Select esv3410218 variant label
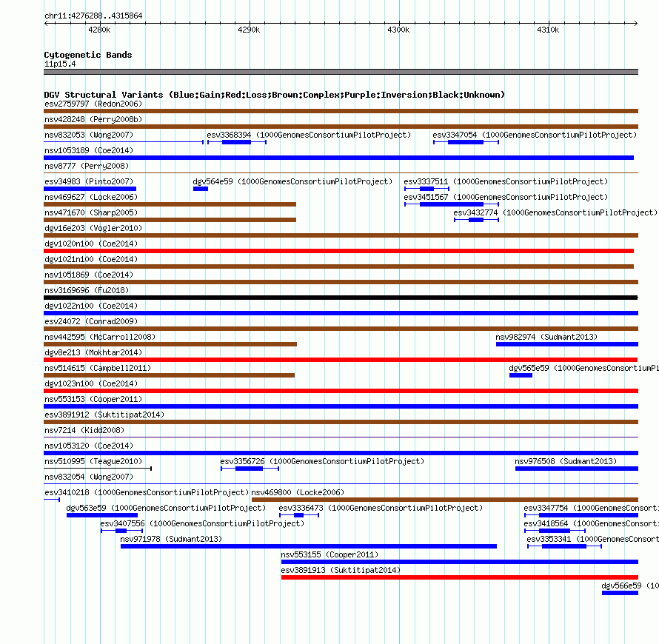 click(x=147, y=492)
